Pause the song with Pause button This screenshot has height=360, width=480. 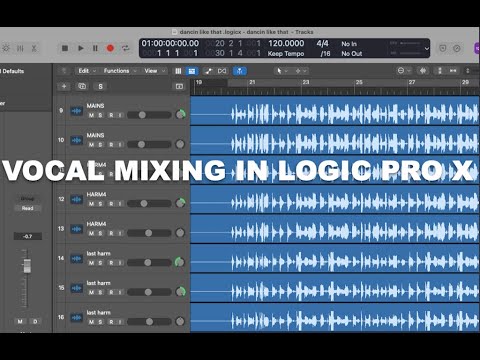95,48
